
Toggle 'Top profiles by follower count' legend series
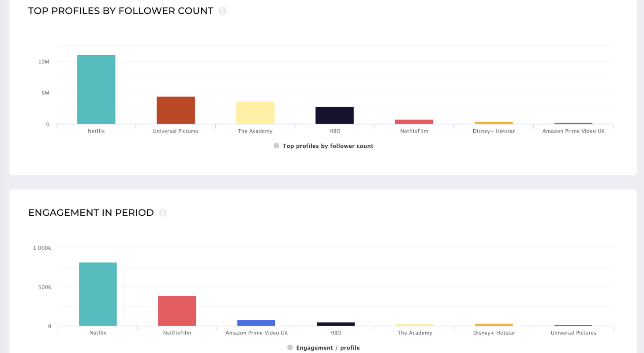(323, 146)
